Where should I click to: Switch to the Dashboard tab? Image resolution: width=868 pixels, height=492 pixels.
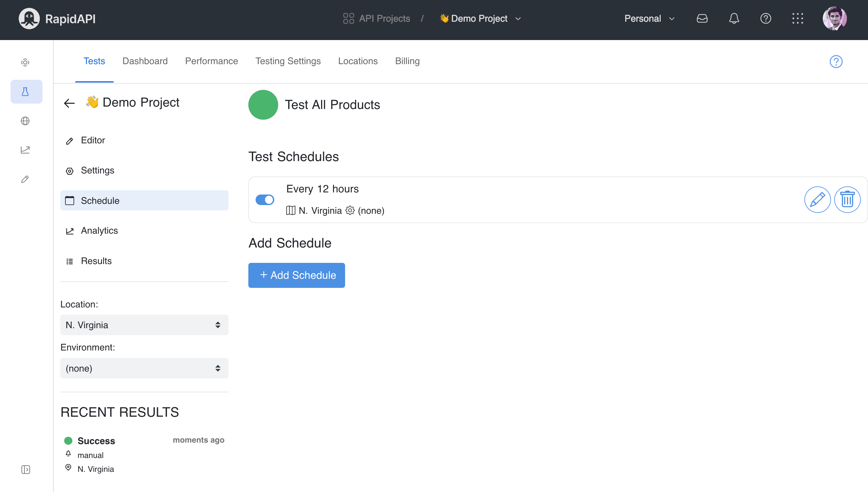(x=145, y=61)
